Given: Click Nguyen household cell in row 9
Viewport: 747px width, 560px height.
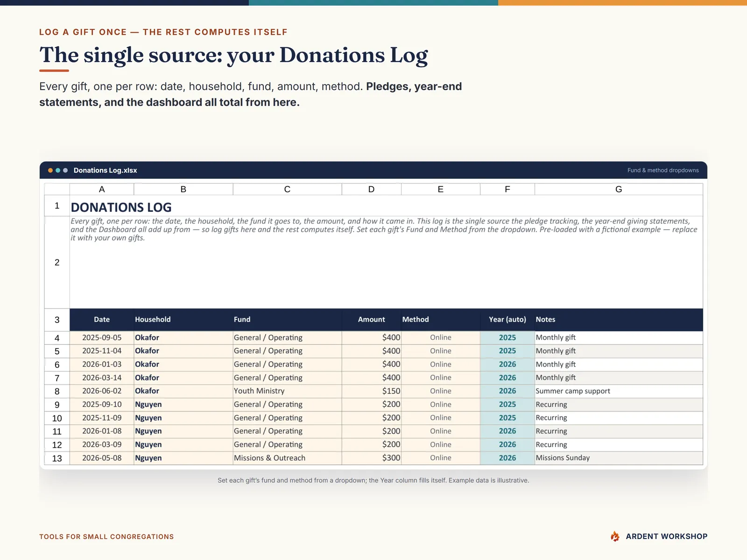Looking at the screenshot, I should click(x=183, y=405).
